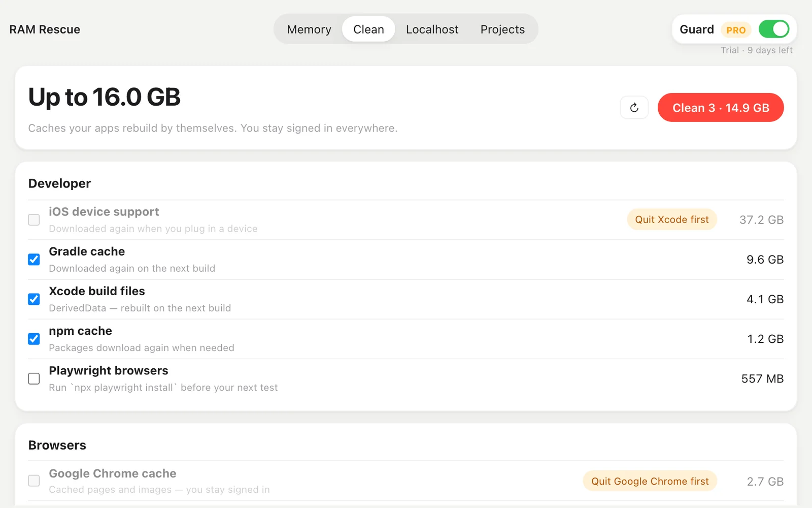The width and height of the screenshot is (812, 508).
Task: Click the Up to 16.0 GB heading
Action: 105,97
